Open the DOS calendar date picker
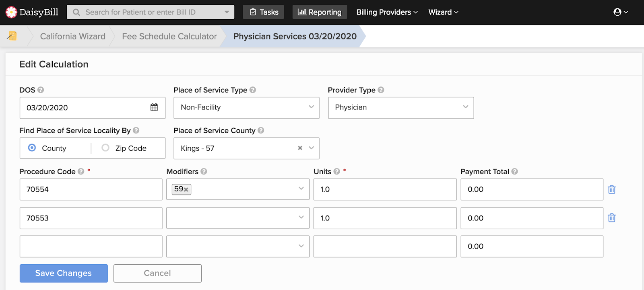 (x=154, y=107)
